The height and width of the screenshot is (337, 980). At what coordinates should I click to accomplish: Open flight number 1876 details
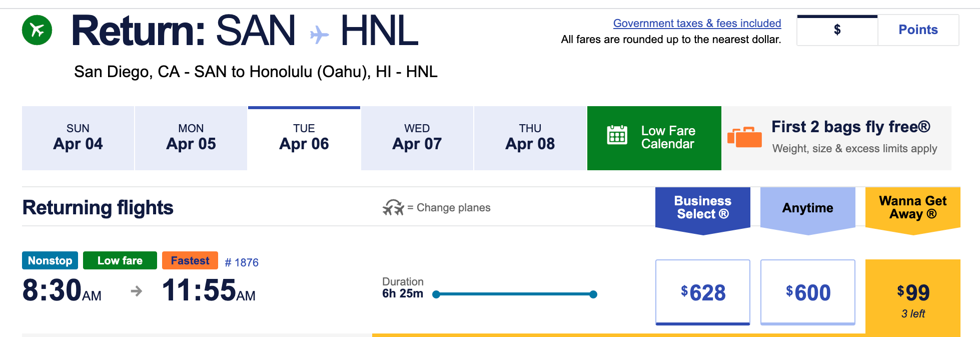pyautogui.click(x=242, y=262)
